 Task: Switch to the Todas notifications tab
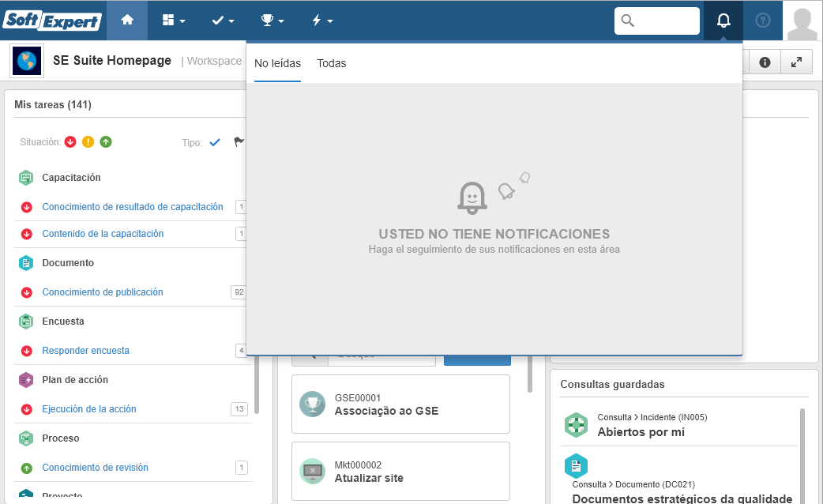tap(331, 63)
